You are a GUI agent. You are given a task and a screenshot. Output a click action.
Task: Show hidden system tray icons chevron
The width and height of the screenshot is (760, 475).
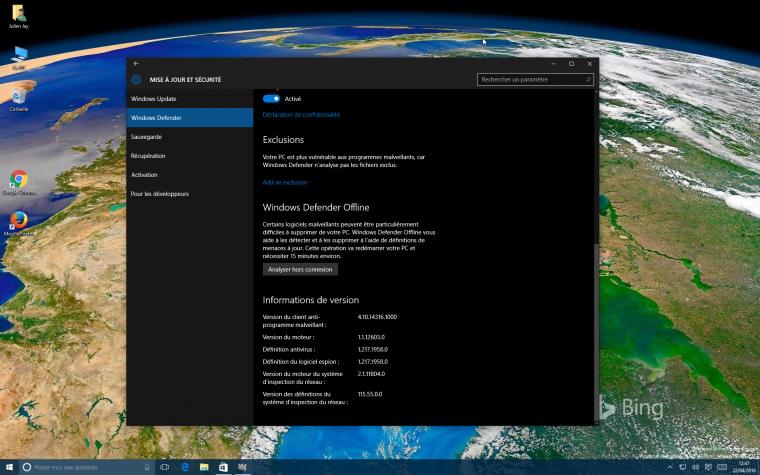pyautogui.click(x=670, y=467)
